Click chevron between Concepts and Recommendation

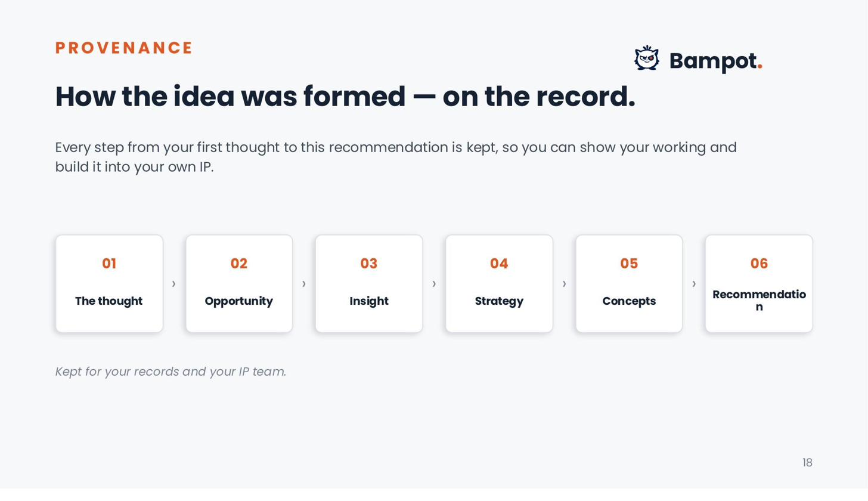[694, 284]
